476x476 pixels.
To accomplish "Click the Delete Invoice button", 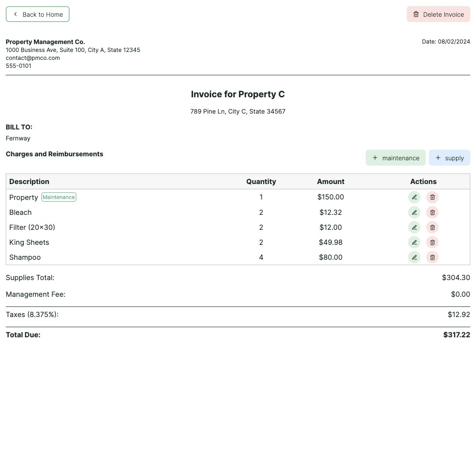I will click(439, 14).
